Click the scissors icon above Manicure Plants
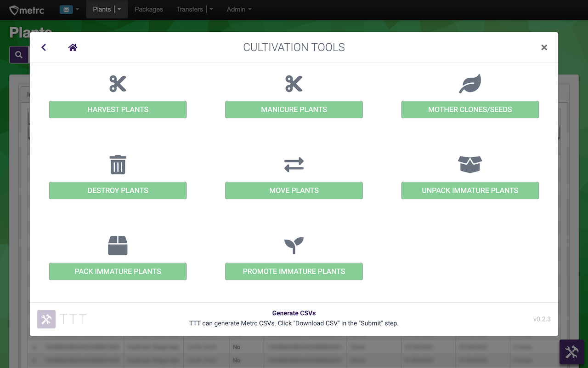This screenshot has width=588, height=368. point(294,84)
